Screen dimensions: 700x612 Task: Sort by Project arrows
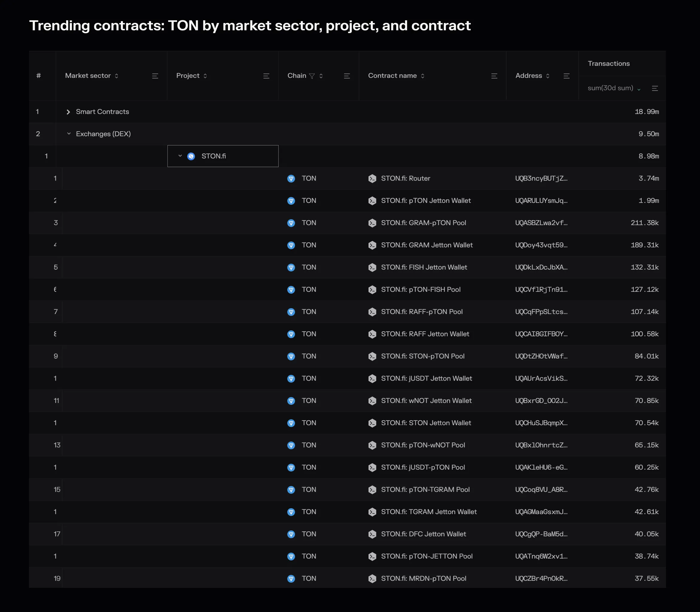coord(205,76)
